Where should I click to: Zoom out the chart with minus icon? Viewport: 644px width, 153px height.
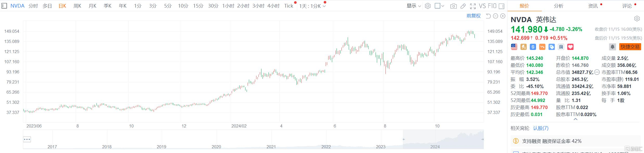[495, 16]
